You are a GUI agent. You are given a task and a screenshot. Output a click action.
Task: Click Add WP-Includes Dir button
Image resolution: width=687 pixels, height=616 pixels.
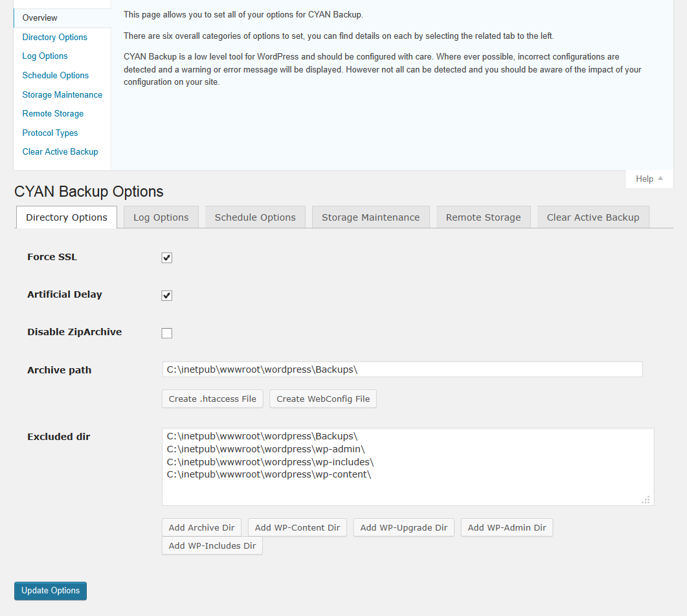[x=212, y=545]
